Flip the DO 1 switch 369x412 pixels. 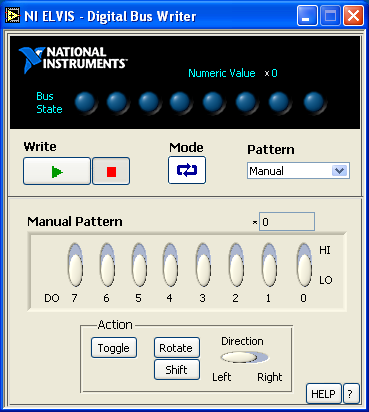click(x=269, y=265)
